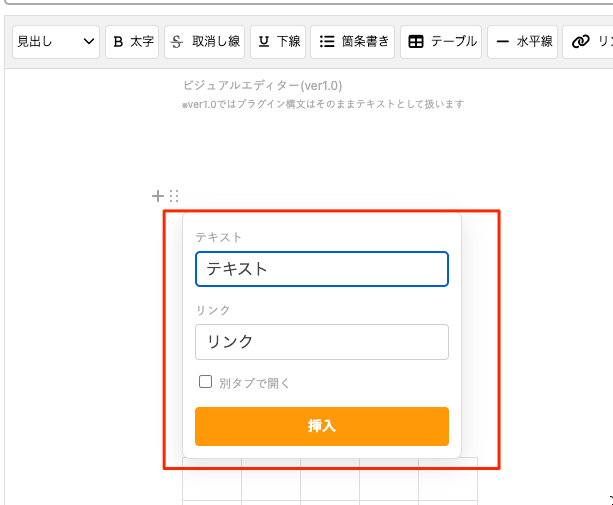613x505 pixels.
Task: Click the bullet list icon
Action: 327,41
